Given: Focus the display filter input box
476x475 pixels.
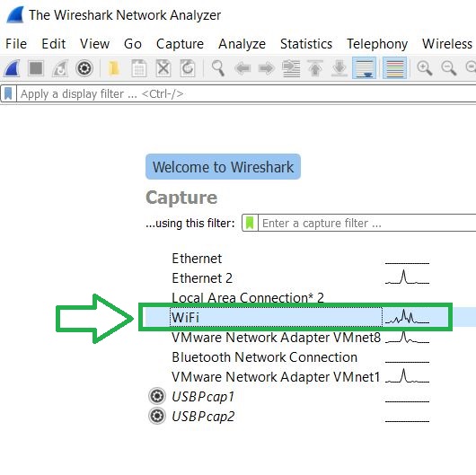Looking at the screenshot, I should click(x=246, y=93).
